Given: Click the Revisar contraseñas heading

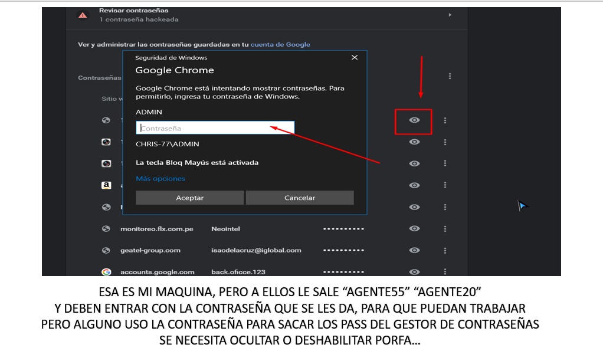Looking at the screenshot, I should tap(133, 11).
